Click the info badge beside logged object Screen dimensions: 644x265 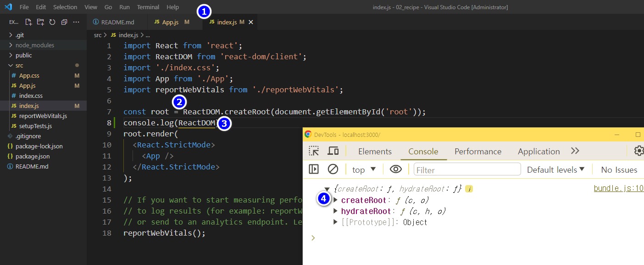[x=469, y=189]
